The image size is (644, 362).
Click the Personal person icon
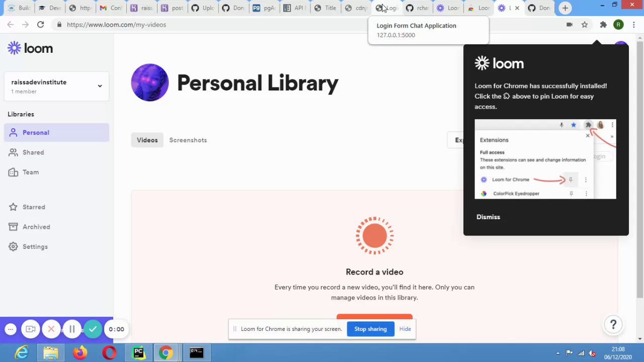(13, 132)
